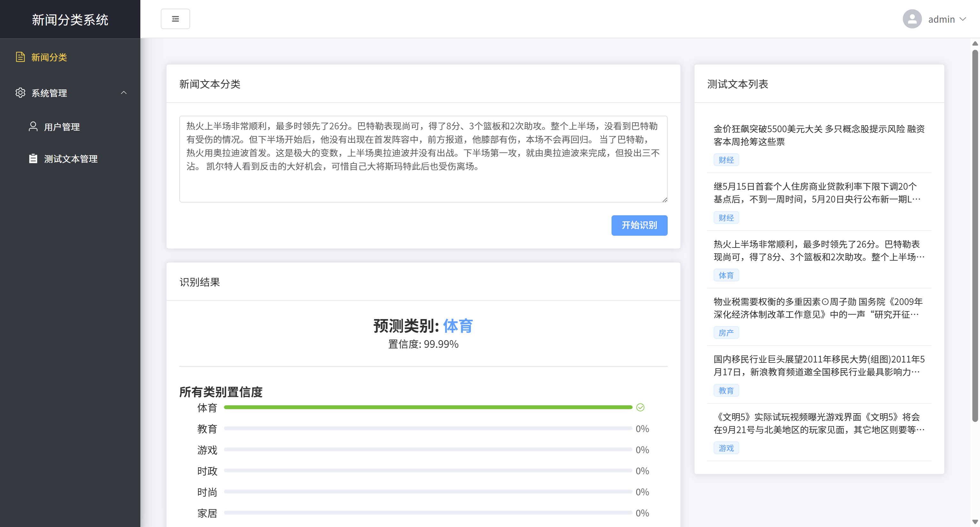Open 用户管理 menu item

[62, 127]
